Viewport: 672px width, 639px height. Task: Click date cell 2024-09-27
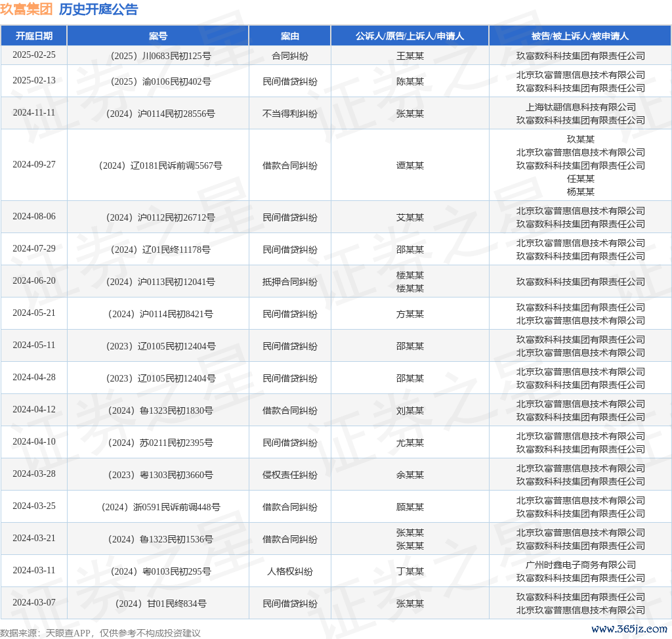[x=34, y=165]
